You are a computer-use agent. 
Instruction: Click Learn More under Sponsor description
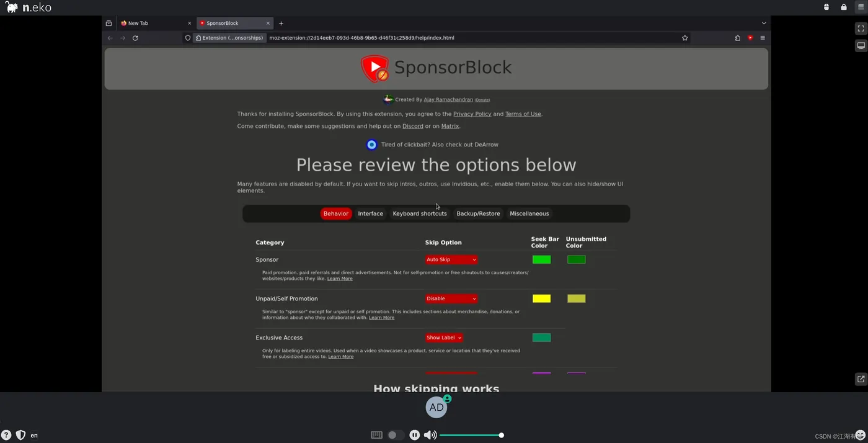340,279
